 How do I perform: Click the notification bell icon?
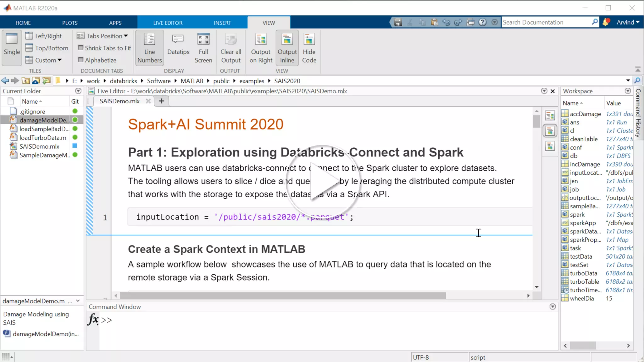(x=606, y=22)
